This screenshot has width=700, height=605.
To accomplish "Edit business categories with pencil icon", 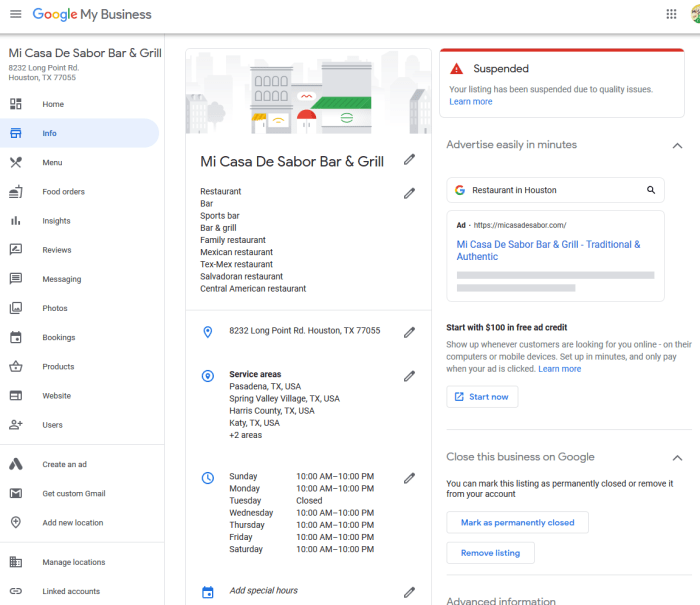I will pos(409,193).
